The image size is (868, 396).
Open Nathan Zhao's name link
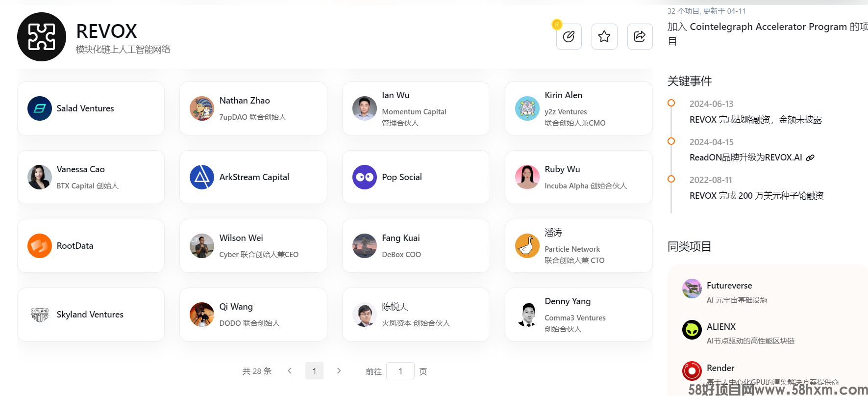point(245,101)
